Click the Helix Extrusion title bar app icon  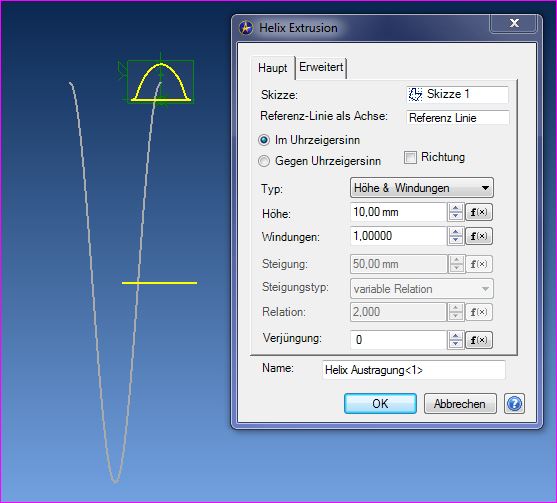tap(246, 28)
